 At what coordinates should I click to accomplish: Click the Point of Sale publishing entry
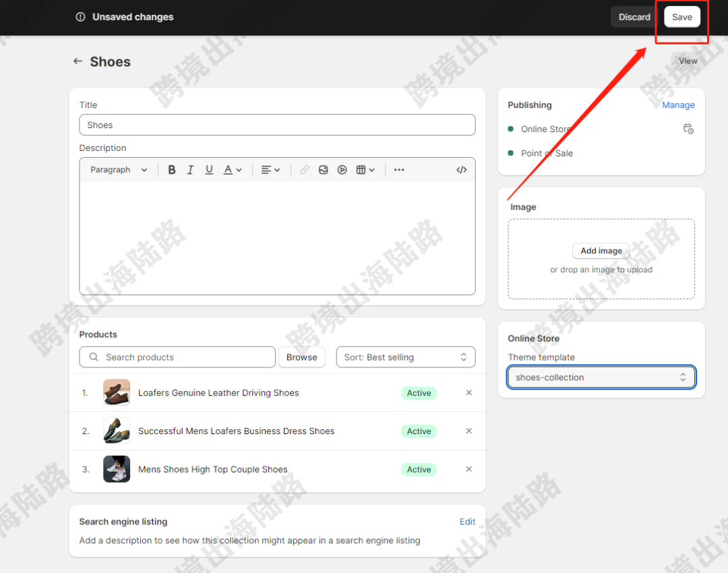547,153
